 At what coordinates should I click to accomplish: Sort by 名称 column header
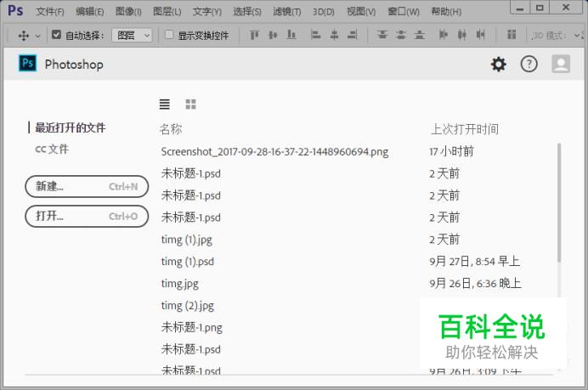pyautogui.click(x=171, y=129)
